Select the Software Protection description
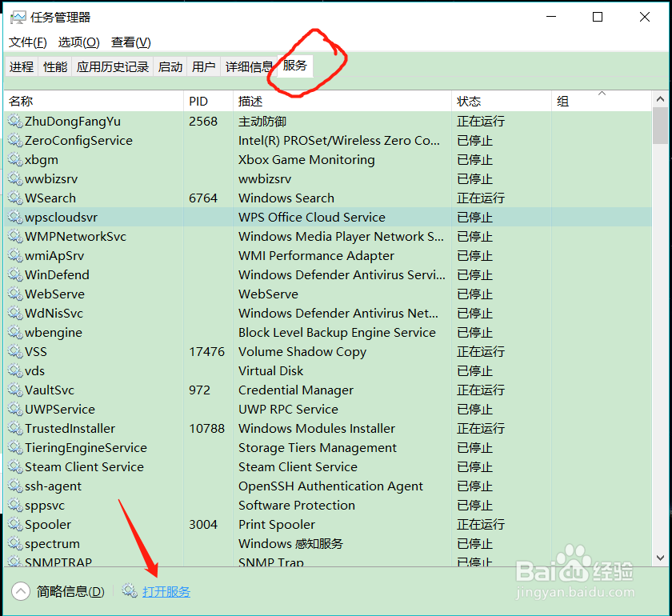The image size is (672, 616). click(x=297, y=506)
